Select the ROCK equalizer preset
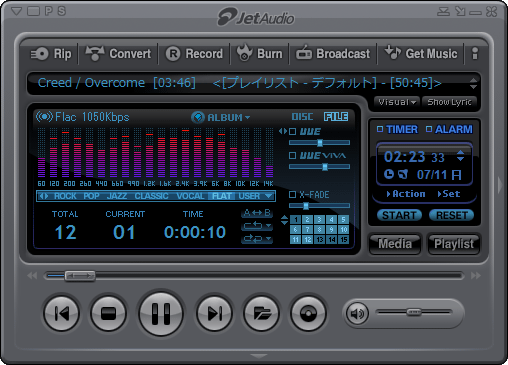The height and width of the screenshot is (365, 508). [x=65, y=196]
